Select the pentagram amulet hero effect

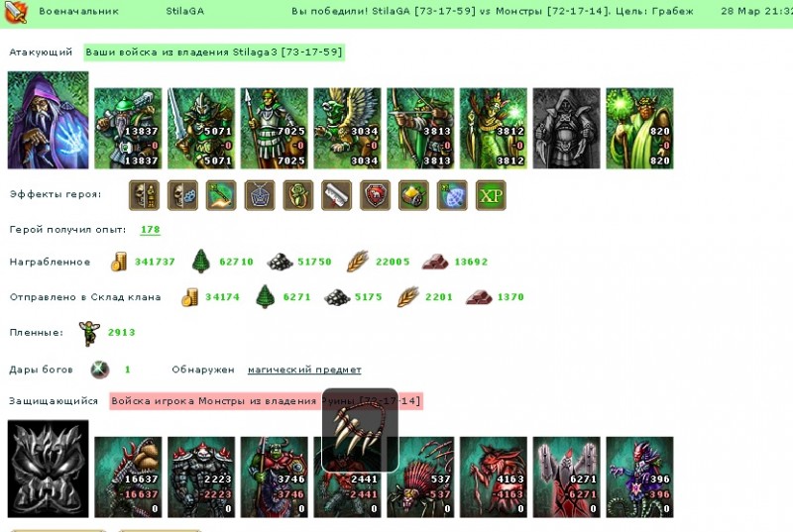[x=260, y=195]
